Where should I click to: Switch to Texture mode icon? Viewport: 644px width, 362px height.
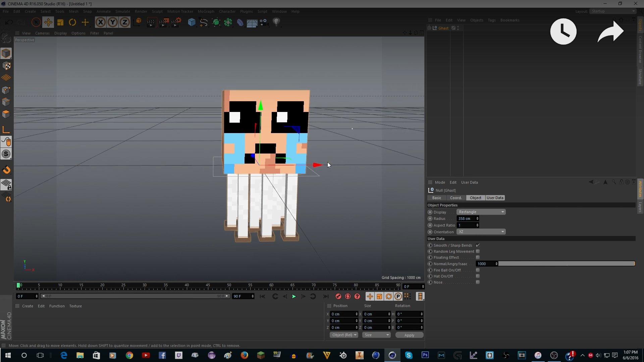click(6, 66)
